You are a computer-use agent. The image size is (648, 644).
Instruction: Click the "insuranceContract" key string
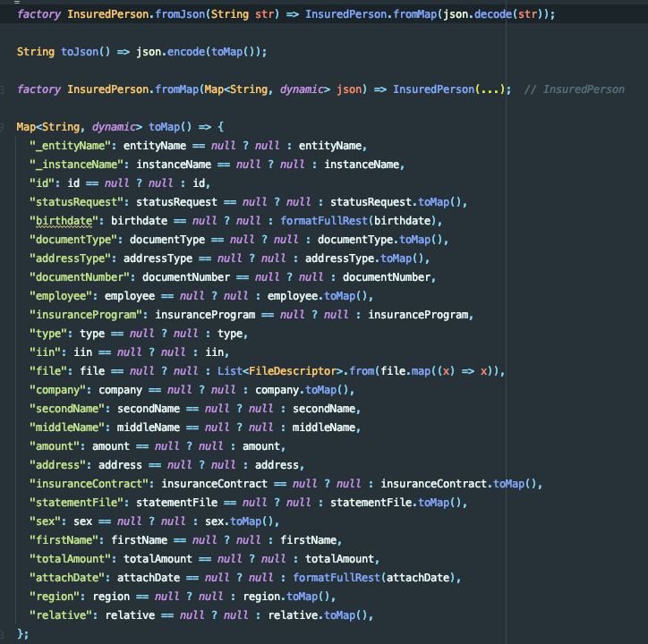pyautogui.click(x=89, y=484)
